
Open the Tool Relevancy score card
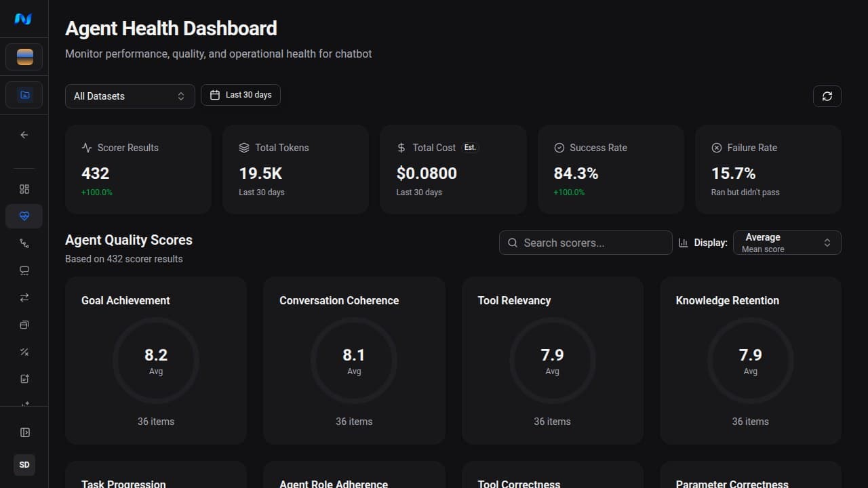[x=553, y=361]
